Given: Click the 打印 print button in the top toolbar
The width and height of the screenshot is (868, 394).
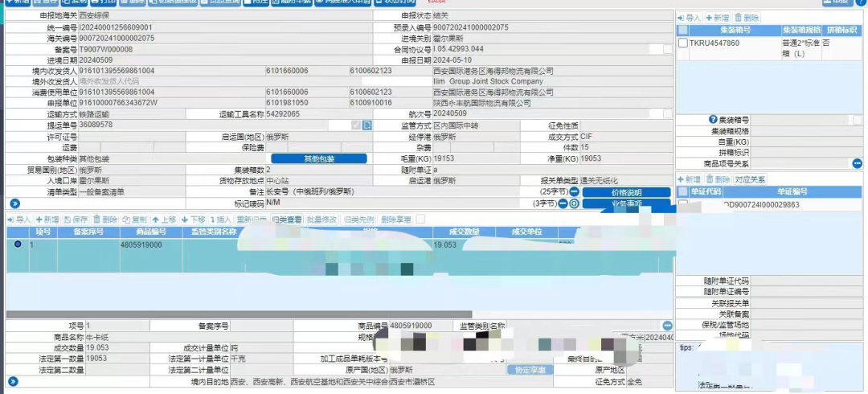Looking at the screenshot, I should point(103,2).
